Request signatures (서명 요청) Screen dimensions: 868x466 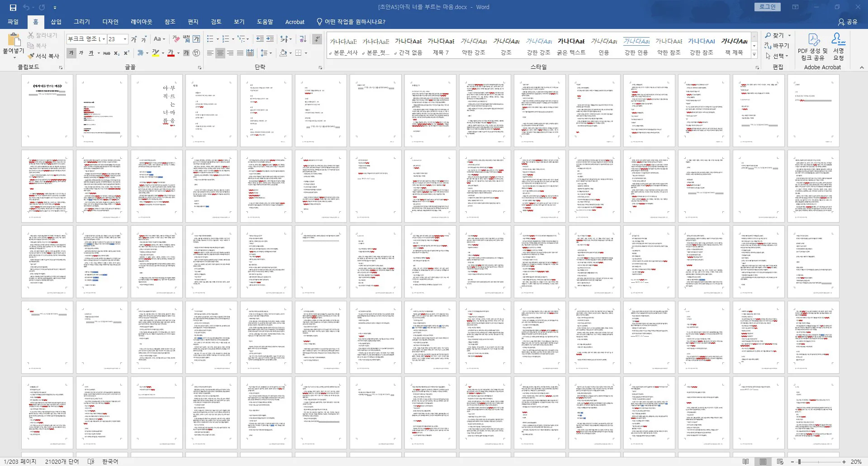[838, 47]
